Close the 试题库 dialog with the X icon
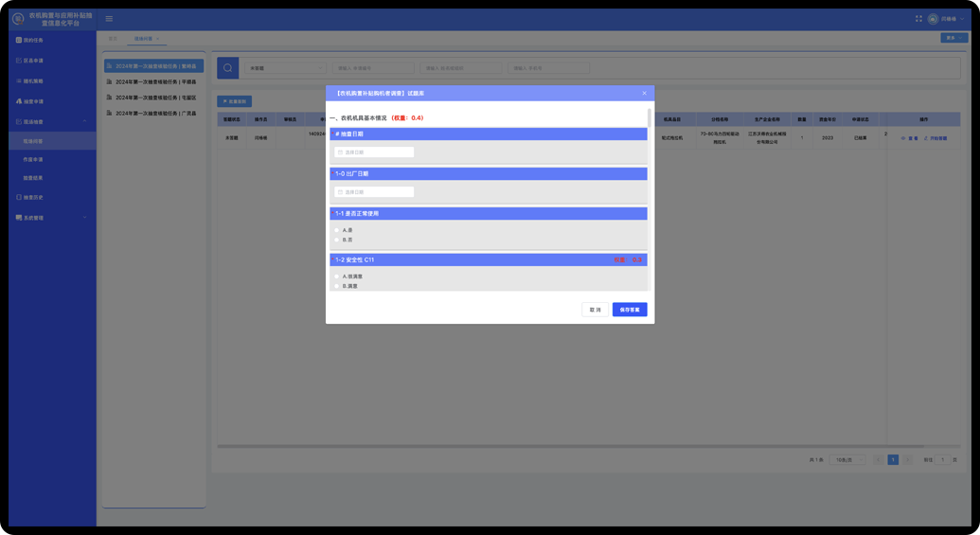The image size is (980, 535). [x=644, y=93]
